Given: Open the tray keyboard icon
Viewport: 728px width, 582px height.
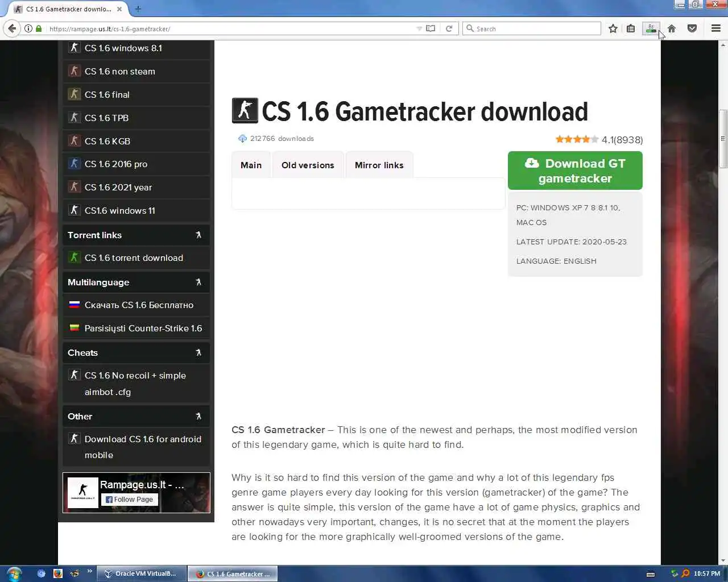Looking at the screenshot, I should point(651,574).
